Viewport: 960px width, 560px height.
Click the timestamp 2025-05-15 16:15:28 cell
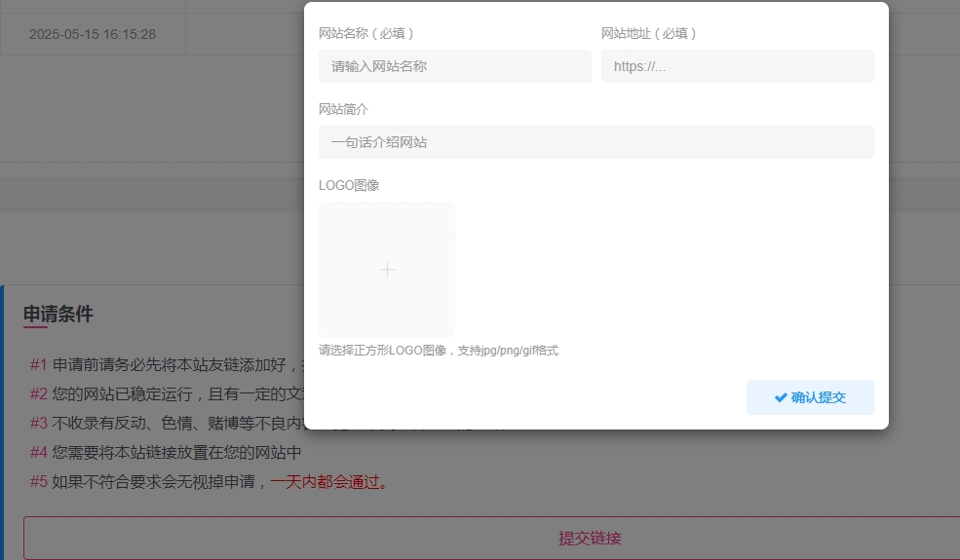(93, 34)
